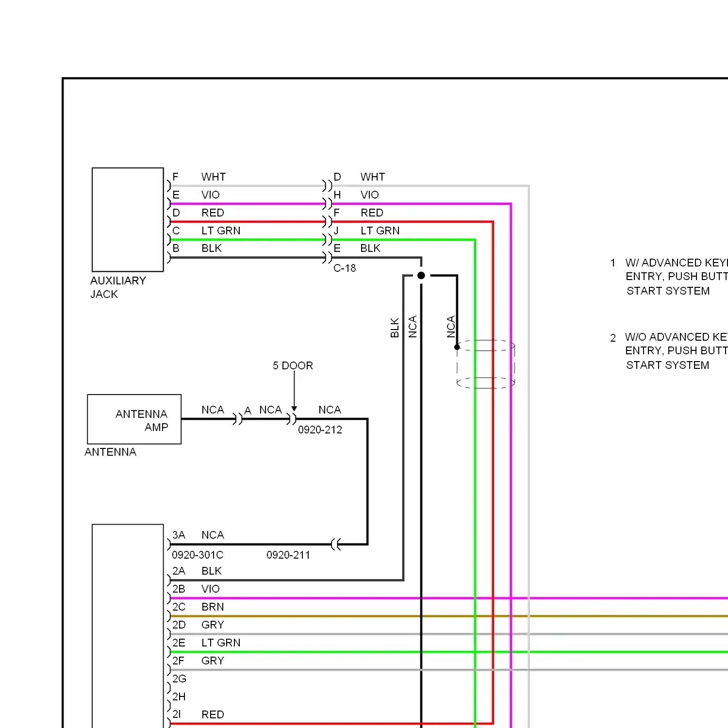728x728 pixels.
Task: Select the "5 DOOR" annotation
Action: click(x=293, y=365)
